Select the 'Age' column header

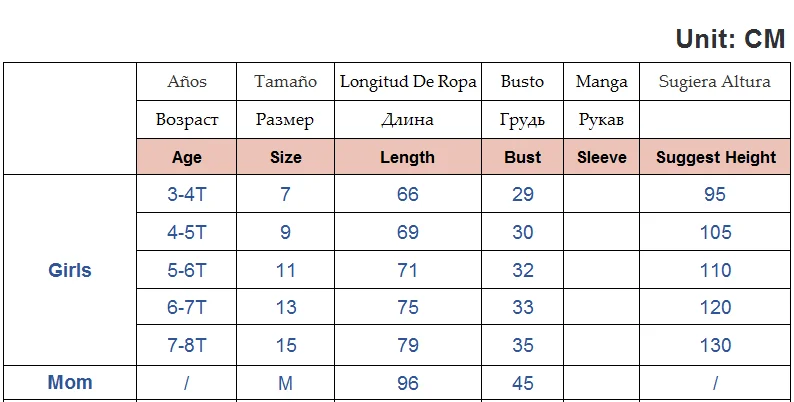pos(187,157)
